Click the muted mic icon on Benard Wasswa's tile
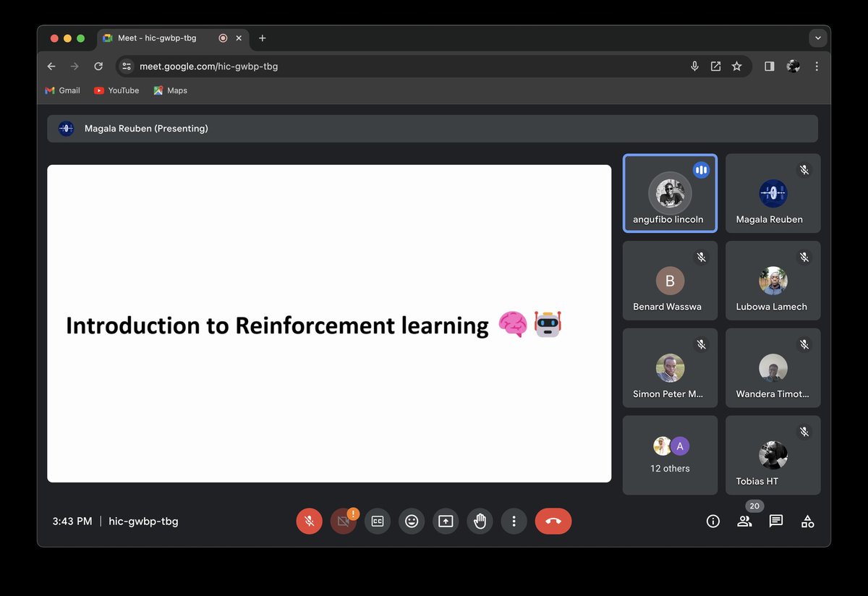Screen dimensions: 868x596 coord(701,257)
